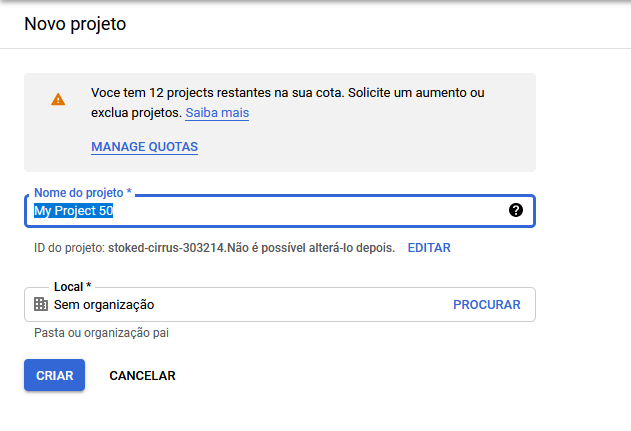Viewport: 631px width, 431px height.
Task: Click the Local field label
Action: [x=73, y=287]
